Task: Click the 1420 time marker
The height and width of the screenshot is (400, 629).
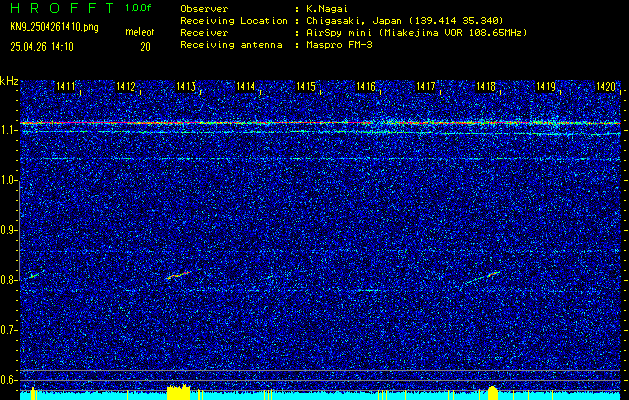Action: tap(606, 86)
